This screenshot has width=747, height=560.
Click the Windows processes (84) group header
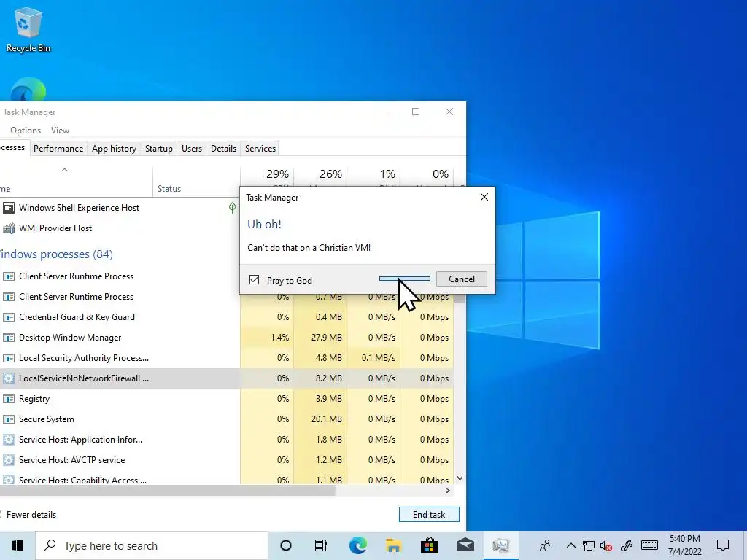pyautogui.click(x=56, y=254)
